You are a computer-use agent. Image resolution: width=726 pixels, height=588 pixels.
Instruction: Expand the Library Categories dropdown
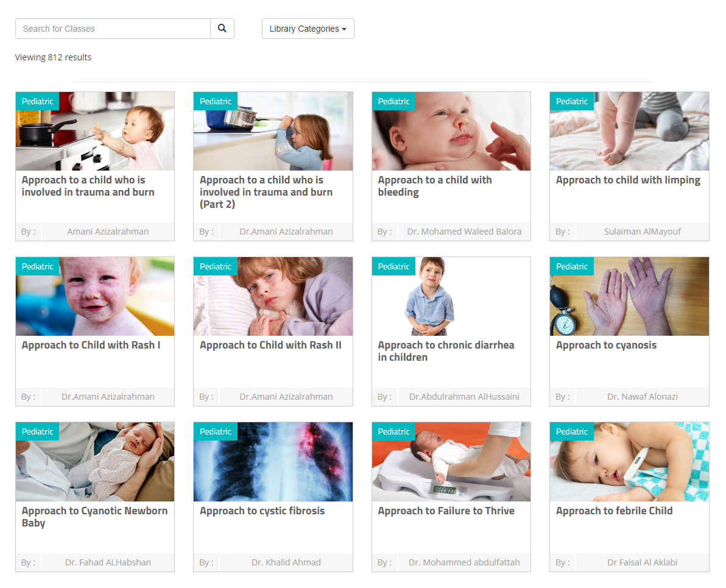308,29
